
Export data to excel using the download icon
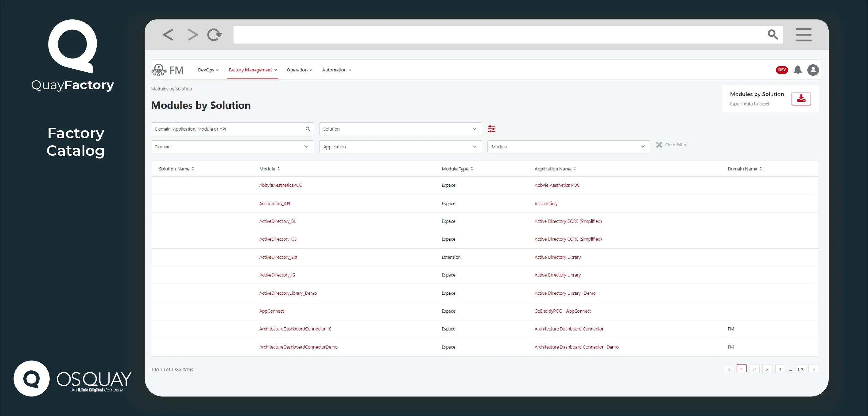click(801, 99)
